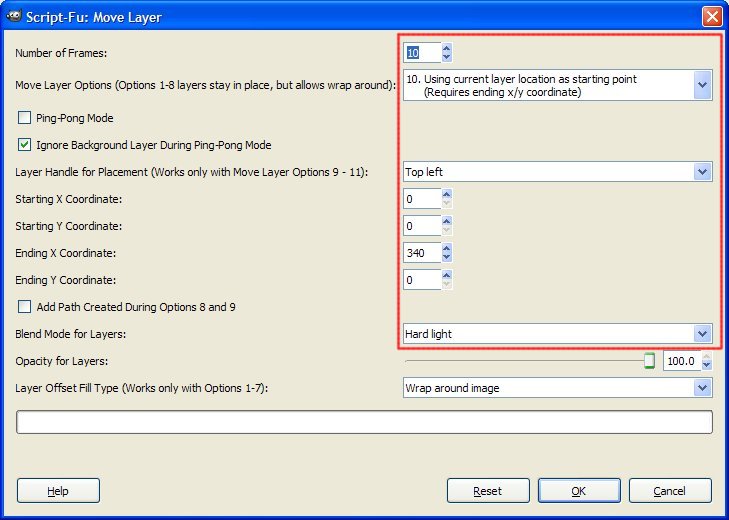This screenshot has height=520, width=729.
Task: Uncheck Ignore Background Layer During Ping-Pong Mode
Action: 24,145
